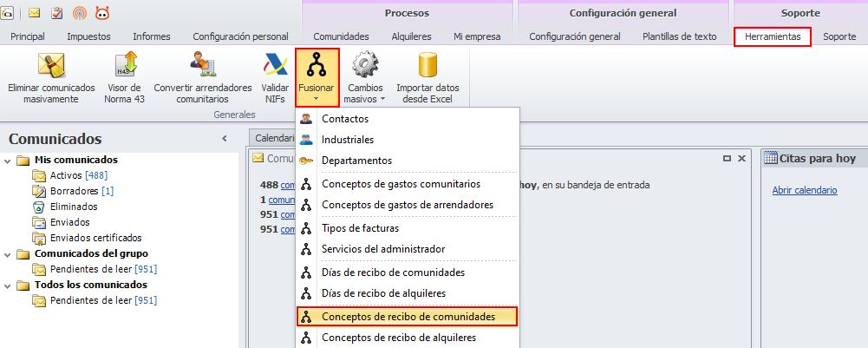Switch to the Calendario tab
This screenshot has height=348, width=868.
point(273,139)
